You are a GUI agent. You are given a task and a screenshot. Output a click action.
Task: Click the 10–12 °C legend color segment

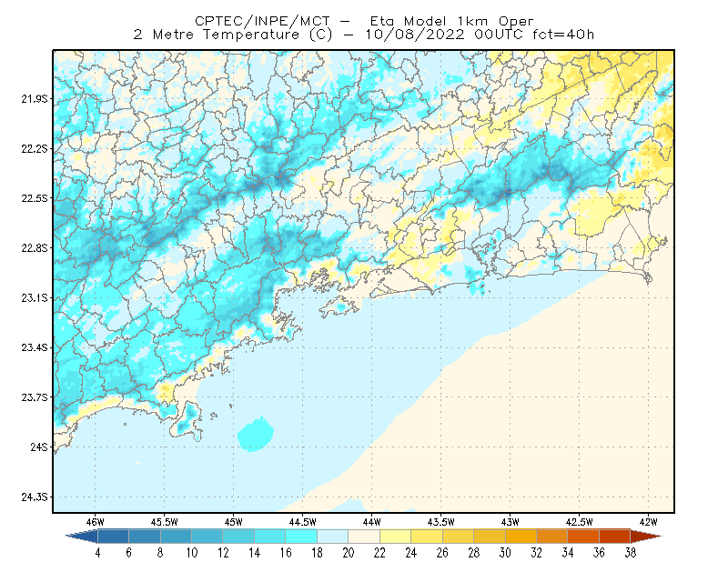(207, 537)
